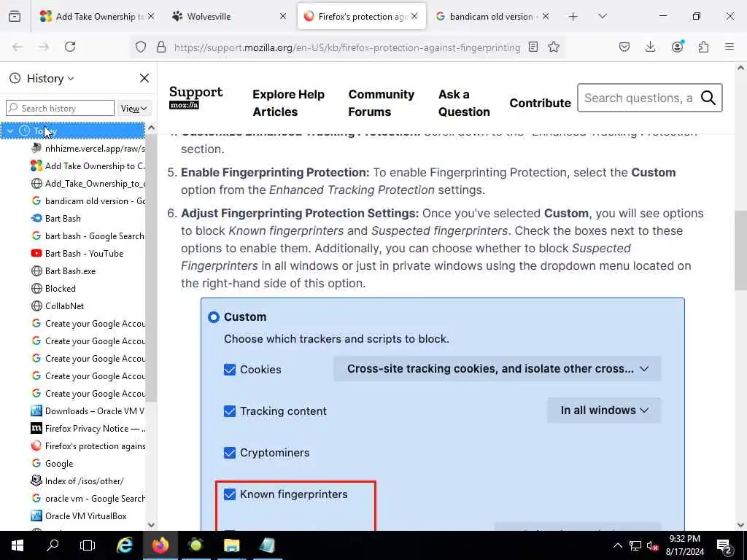
Task: Go to Mozilla Support logo home
Action: [x=196, y=97]
